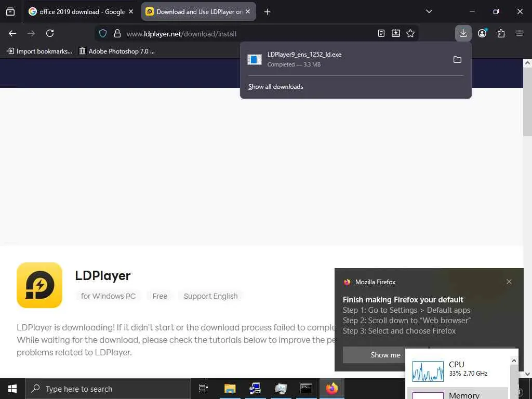Select the Download and Use LDPlayer tab
The height and width of the screenshot is (399, 532).
pos(198,11)
